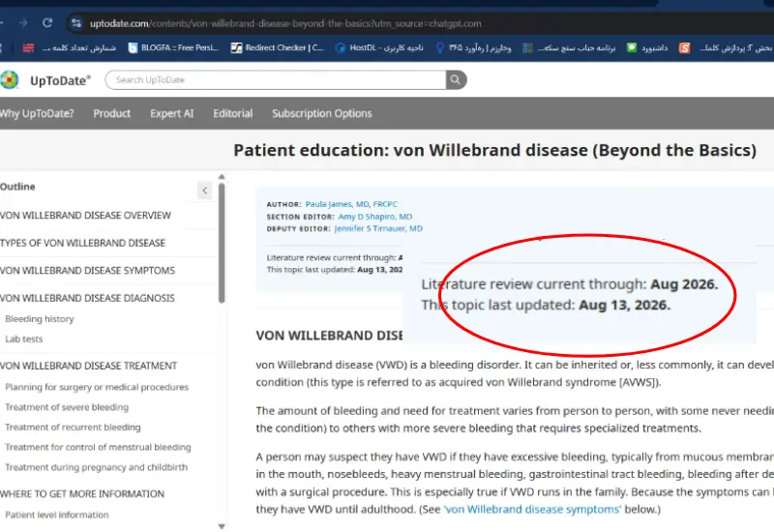Open the orange S bookmark icon
Image resolution: width=774 pixels, height=532 pixels.
click(x=684, y=47)
